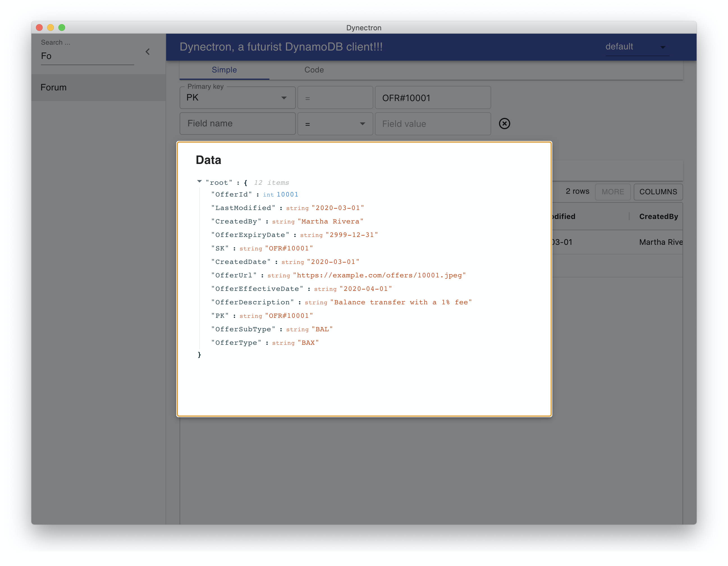Select the Martha Rive table row cell

pos(660,242)
